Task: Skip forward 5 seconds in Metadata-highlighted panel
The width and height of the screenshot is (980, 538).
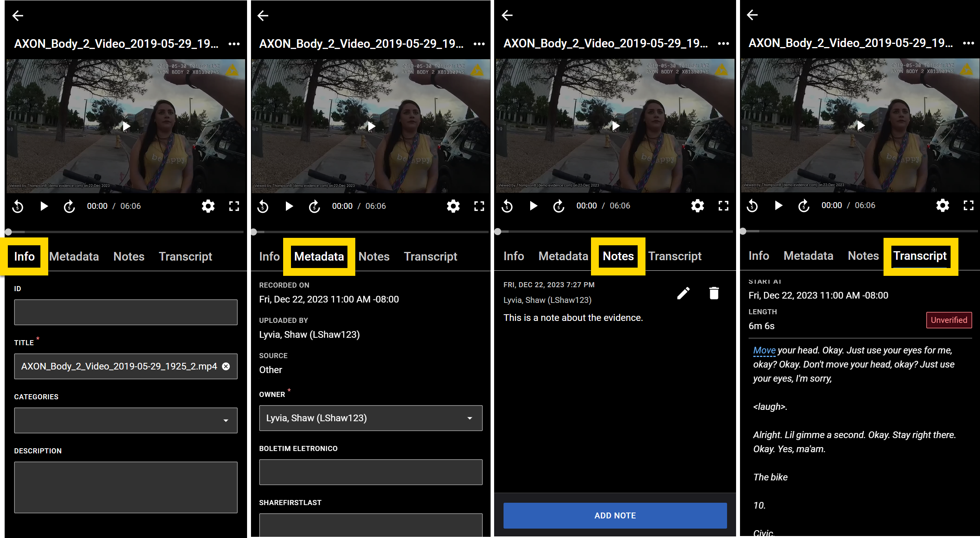Action: (314, 206)
